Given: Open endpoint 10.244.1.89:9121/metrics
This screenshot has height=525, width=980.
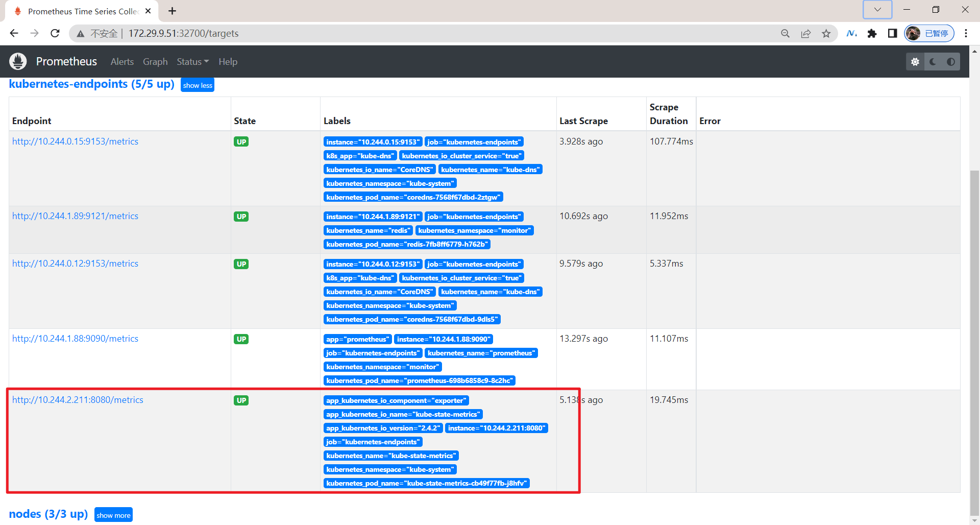Looking at the screenshot, I should click(75, 216).
